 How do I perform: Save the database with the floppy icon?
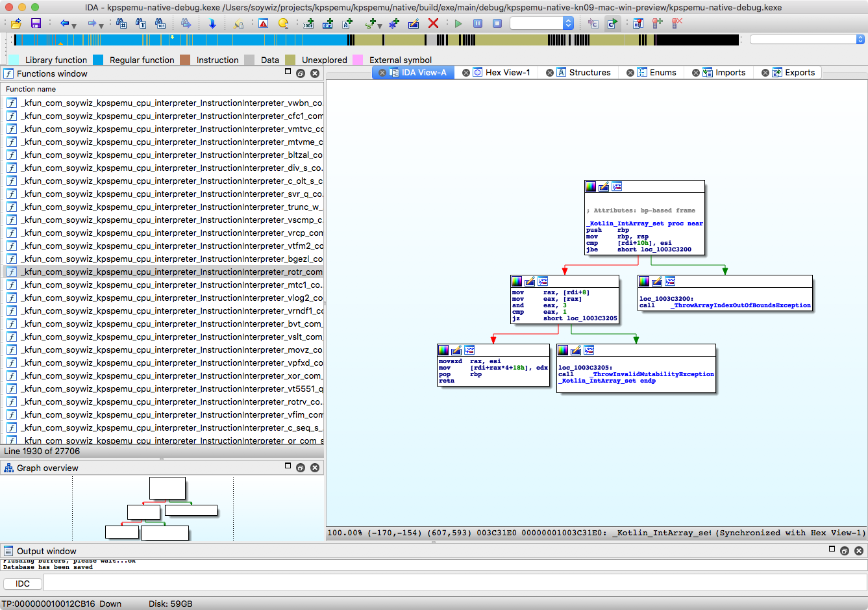click(36, 23)
